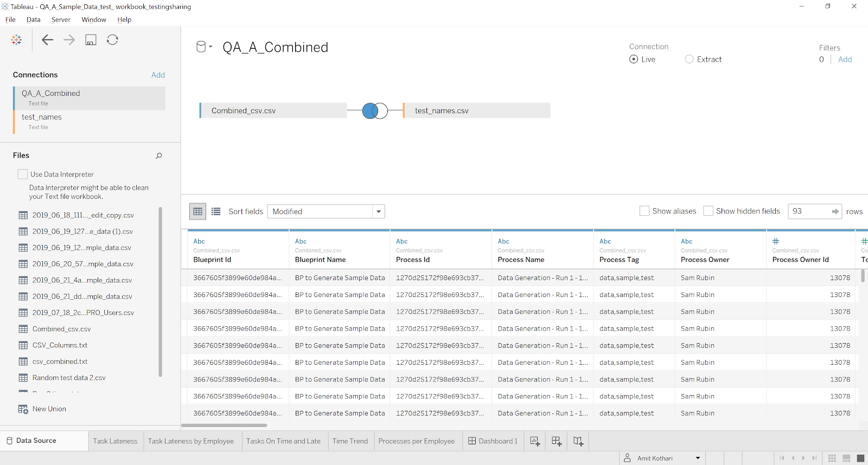The height and width of the screenshot is (465, 868).
Task: Open the Server menu
Action: pos(61,20)
